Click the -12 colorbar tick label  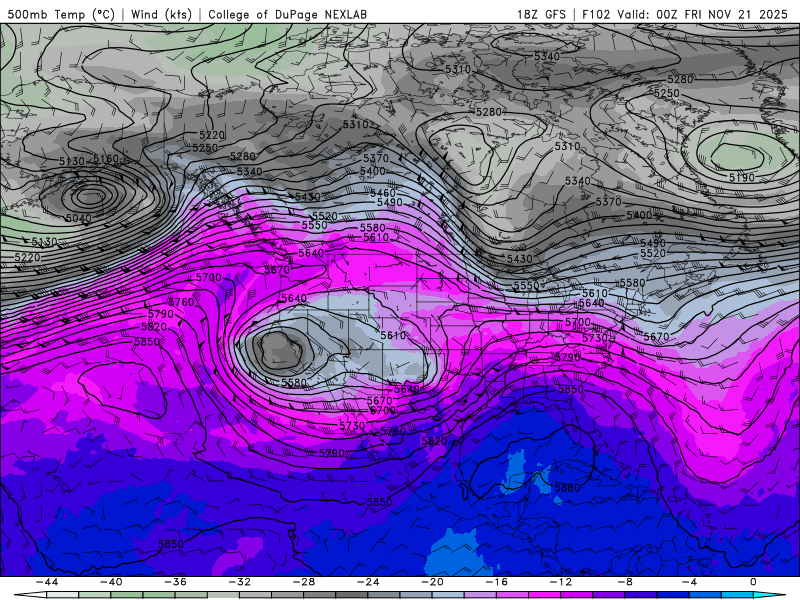561,582
